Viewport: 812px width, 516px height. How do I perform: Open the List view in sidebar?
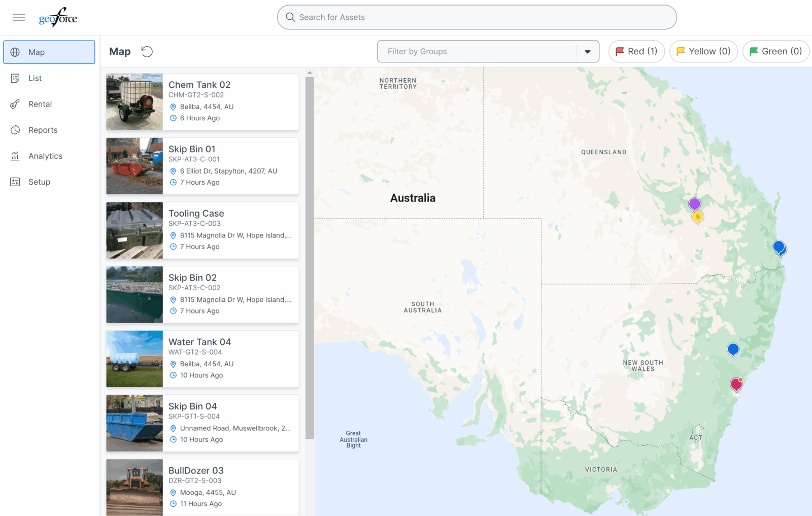click(x=35, y=78)
